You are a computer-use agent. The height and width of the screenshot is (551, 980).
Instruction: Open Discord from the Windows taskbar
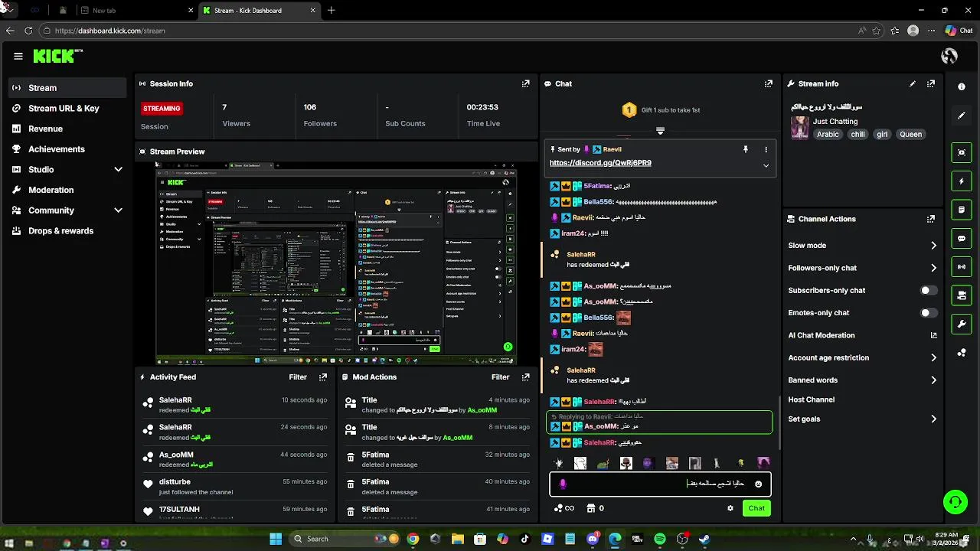592,539
